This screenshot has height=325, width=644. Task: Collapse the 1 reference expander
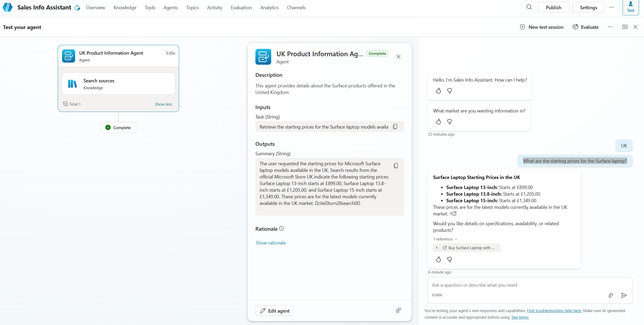(445, 239)
